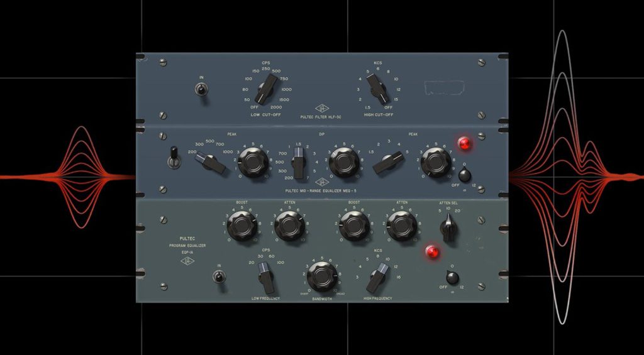
Task: Click the red power lamp on the MEQ-5
Action: click(x=465, y=143)
